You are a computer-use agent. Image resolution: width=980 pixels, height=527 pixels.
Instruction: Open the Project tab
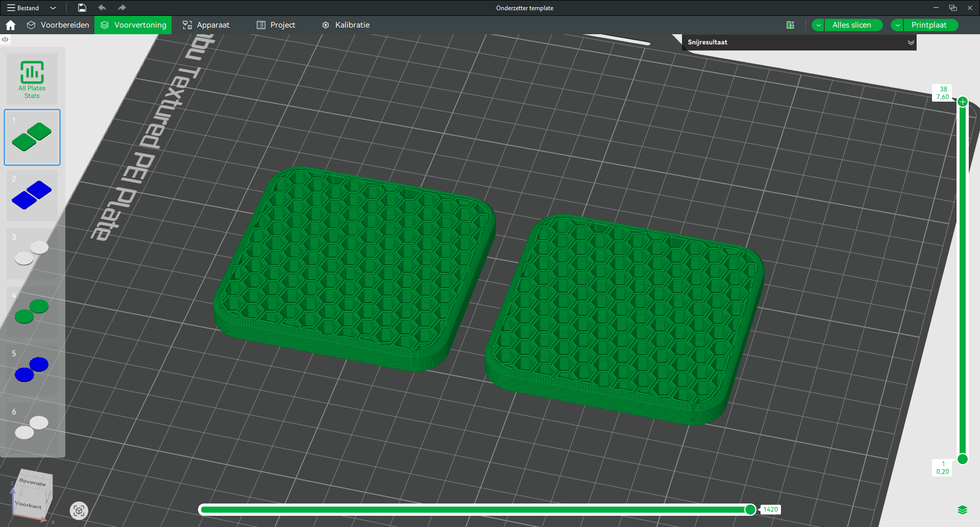tap(276, 25)
